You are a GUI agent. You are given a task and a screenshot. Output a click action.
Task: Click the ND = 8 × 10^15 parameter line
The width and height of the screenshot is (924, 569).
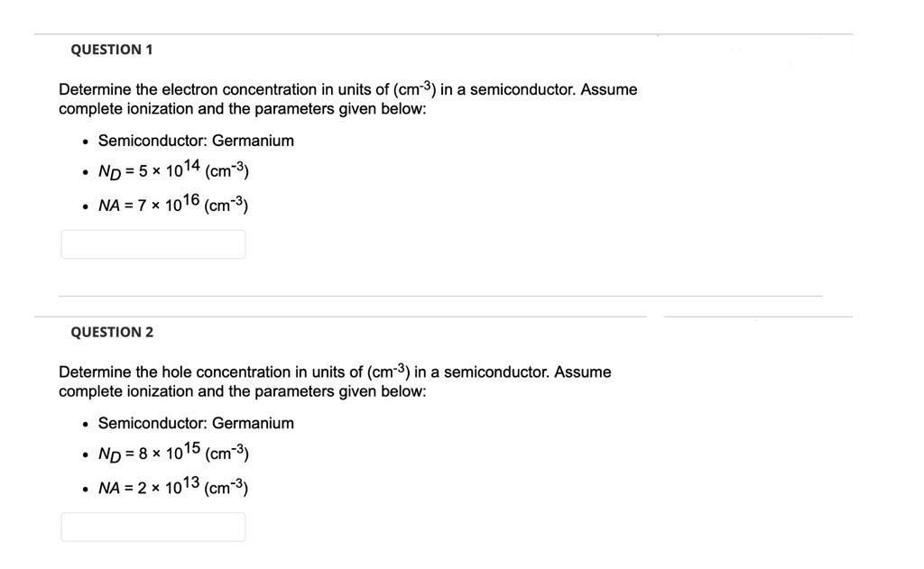[x=171, y=453]
